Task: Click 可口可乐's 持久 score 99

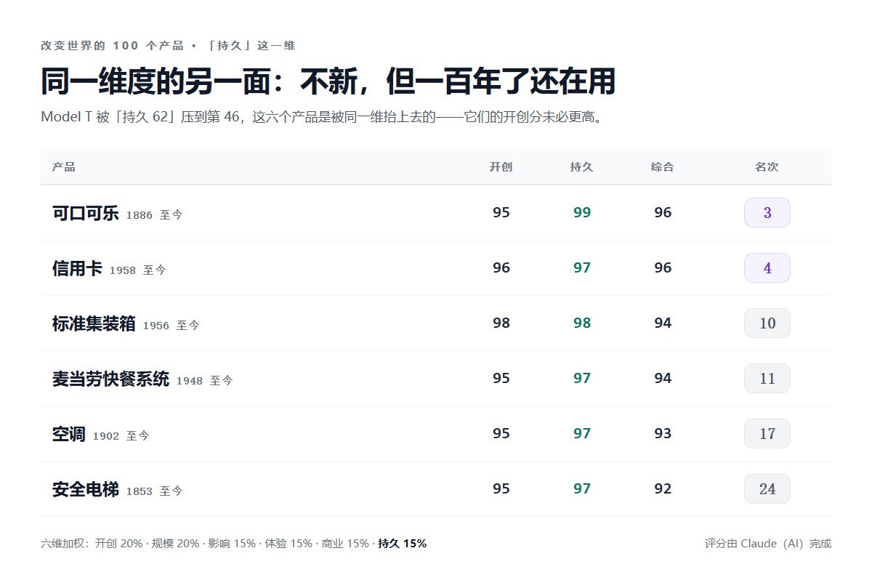Action: point(582,213)
